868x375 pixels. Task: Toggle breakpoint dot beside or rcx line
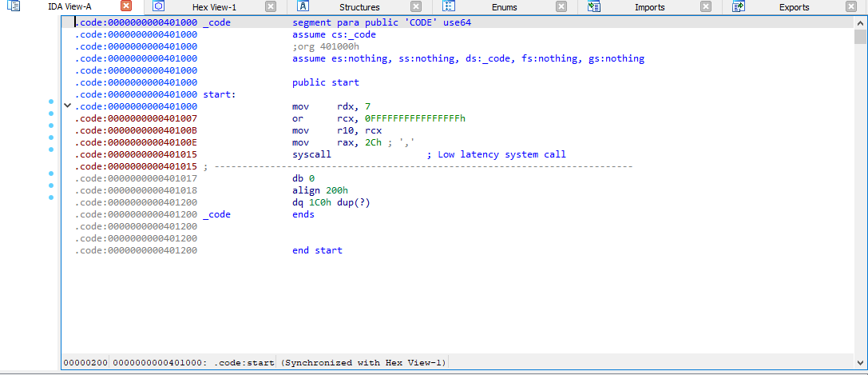(x=52, y=114)
